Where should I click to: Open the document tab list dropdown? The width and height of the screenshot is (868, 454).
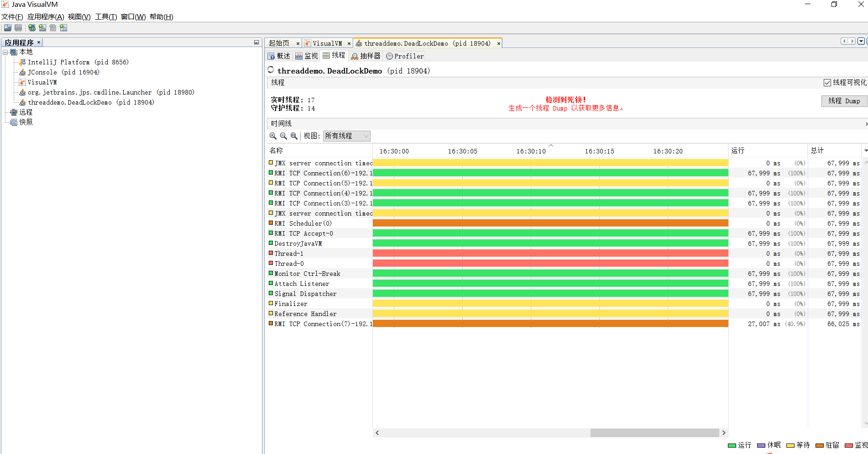[x=861, y=41]
